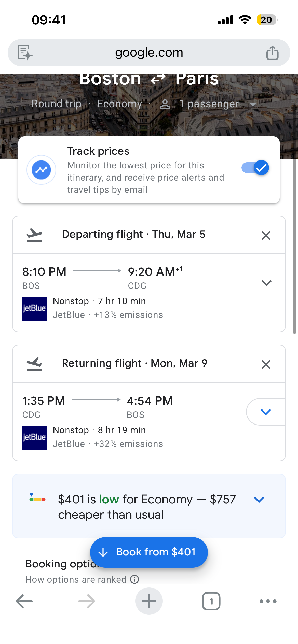
Task: Open a new tab with plus button
Action: point(149,601)
